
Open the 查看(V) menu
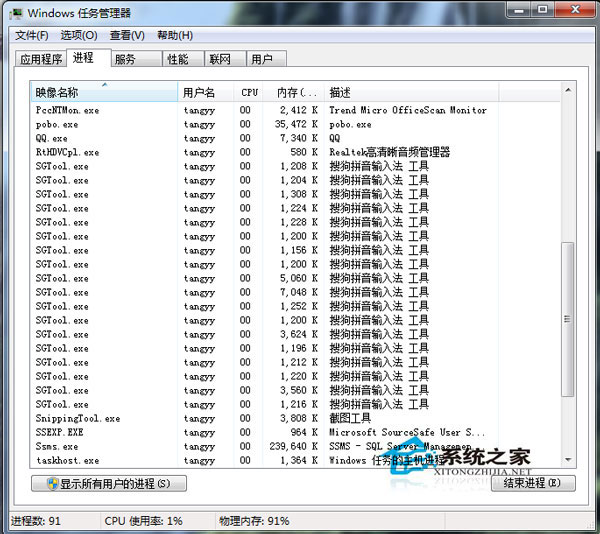(127, 36)
